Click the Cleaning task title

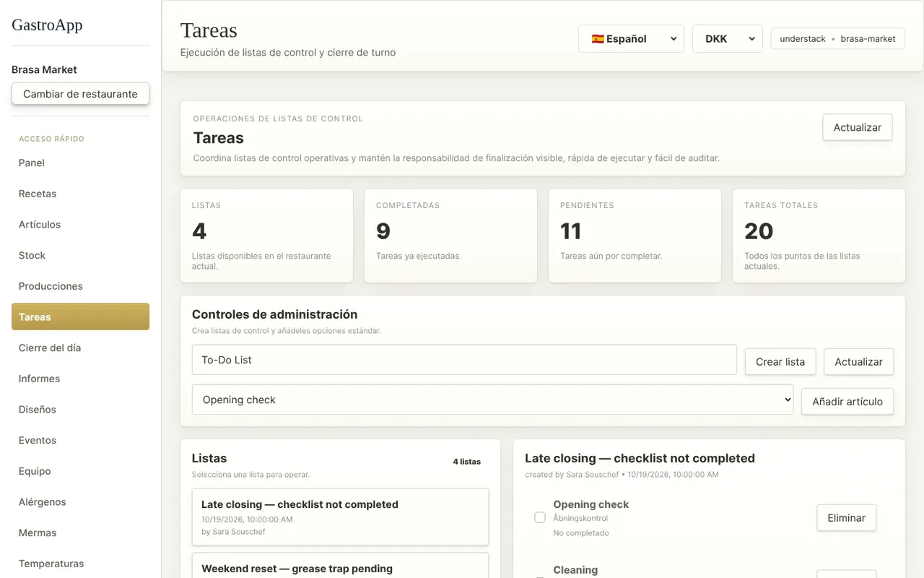[x=575, y=570]
